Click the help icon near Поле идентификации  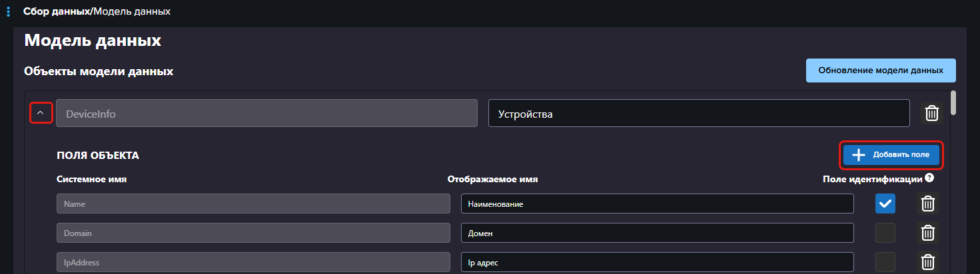[x=929, y=178]
